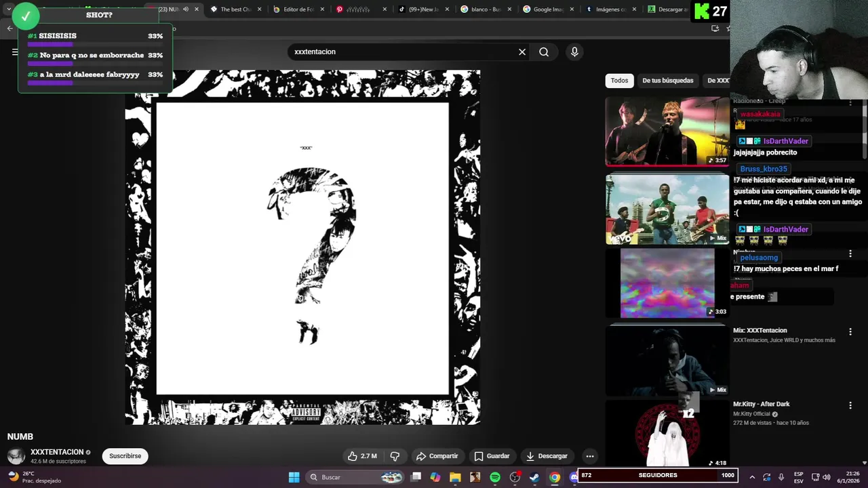The width and height of the screenshot is (868, 488).
Task: Like the NUMB video
Action: 363,456
